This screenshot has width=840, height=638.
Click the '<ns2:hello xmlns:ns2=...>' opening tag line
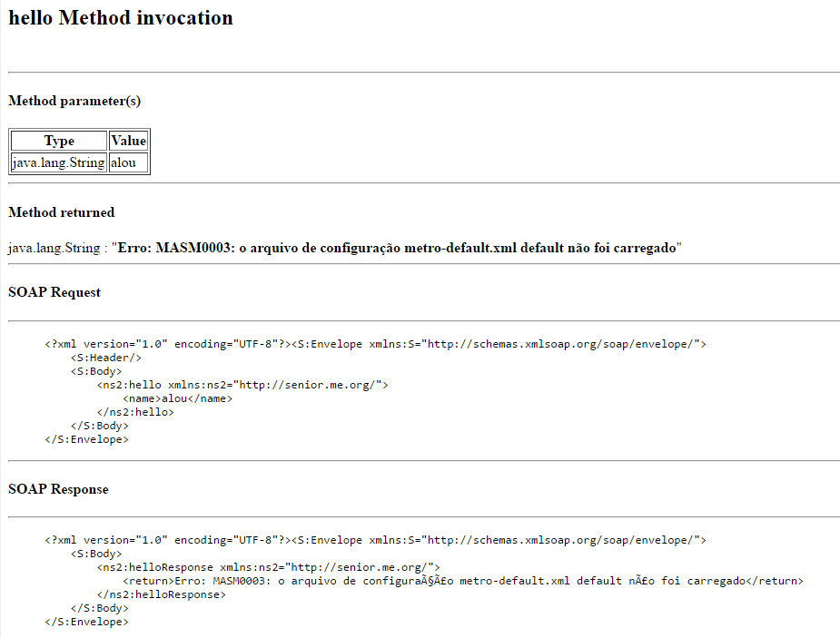[x=242, y=385]
